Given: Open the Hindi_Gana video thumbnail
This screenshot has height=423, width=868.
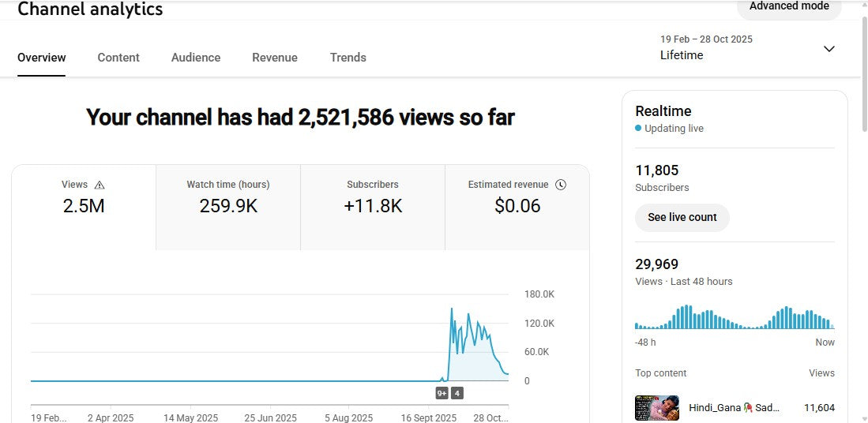Looking at the screenshot, I should [657, 408].
